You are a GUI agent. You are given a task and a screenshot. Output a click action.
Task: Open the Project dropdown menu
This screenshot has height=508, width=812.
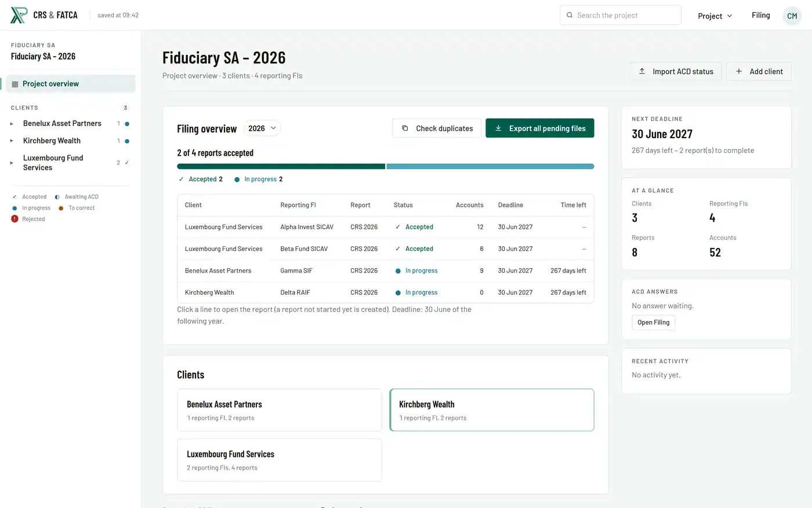click(x=715, y=16)
